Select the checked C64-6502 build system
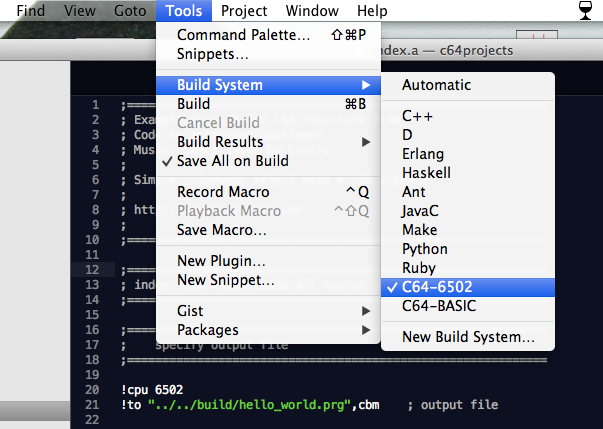Image resolution: width=603 pixels, height=429 pixels. tap(468, 287)
